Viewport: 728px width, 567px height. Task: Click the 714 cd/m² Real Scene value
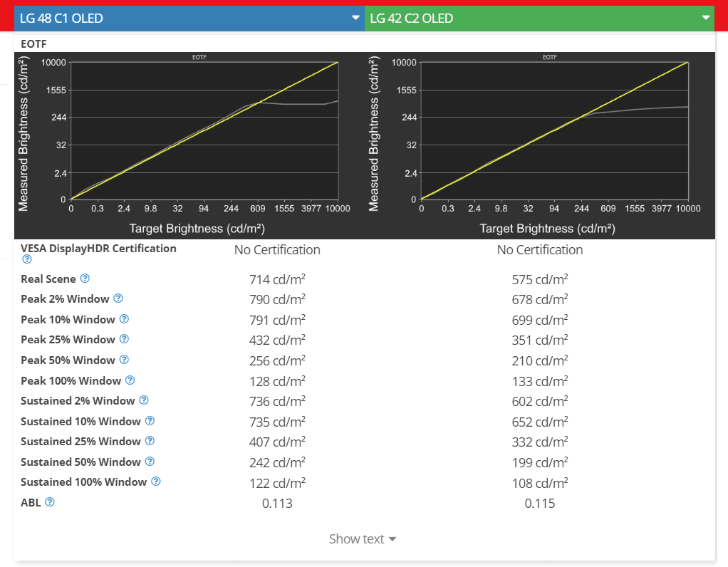coord(277,279)
